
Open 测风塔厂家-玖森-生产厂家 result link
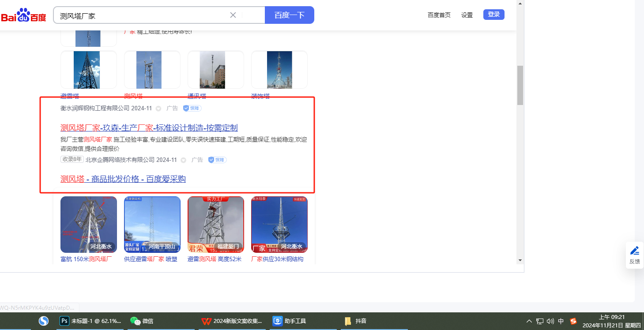click(149, 128)
